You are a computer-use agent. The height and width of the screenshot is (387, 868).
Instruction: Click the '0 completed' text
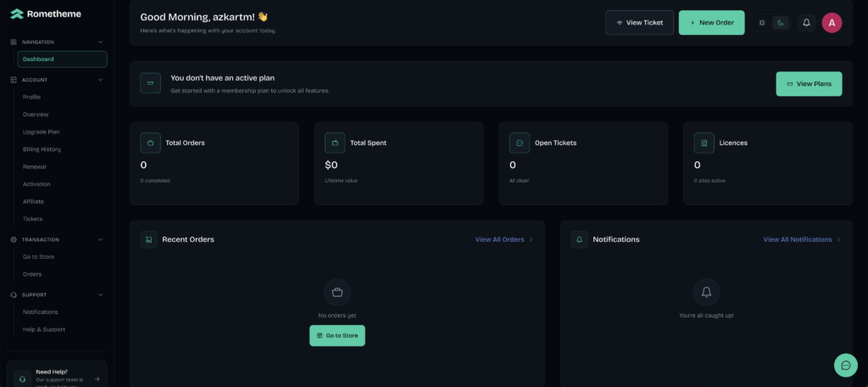click(x=155, y=181)
